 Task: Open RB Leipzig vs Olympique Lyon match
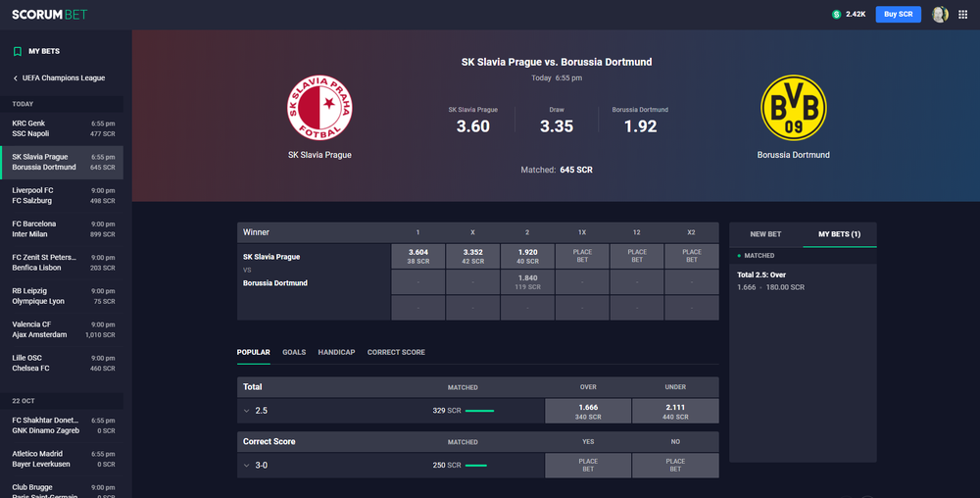coord(62,296)
